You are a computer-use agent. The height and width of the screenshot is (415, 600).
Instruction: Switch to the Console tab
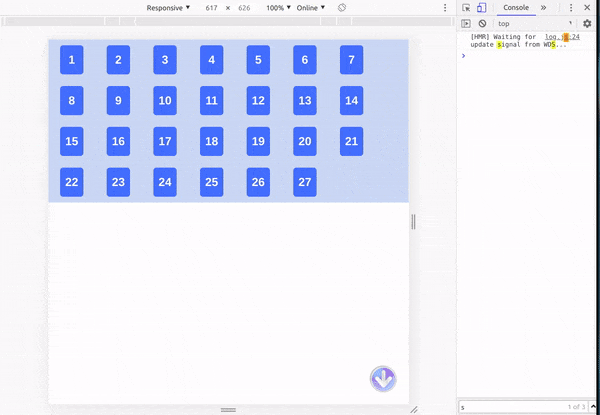pyautogui.click(x=516, y=8)
